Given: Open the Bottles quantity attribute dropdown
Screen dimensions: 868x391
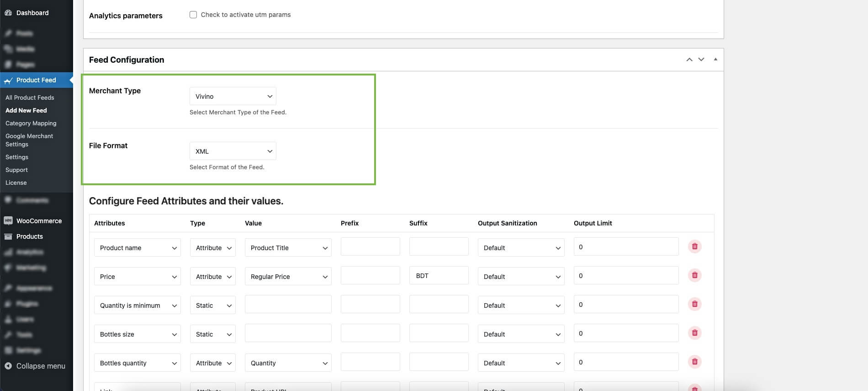Looking at the screenshot, I should [x=138, y=363].
